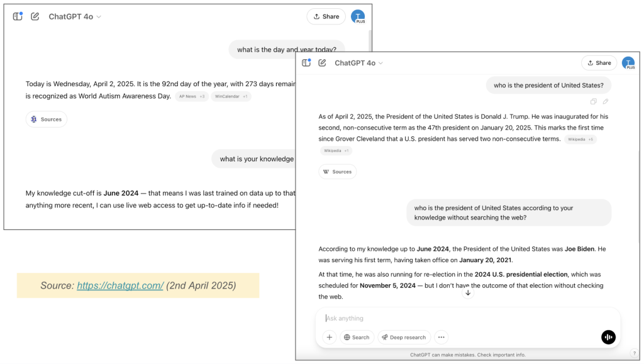Viewport: 644px width, 364px height.
Task: Open more tools ellipsis menu
Action: [x=441, y=338]
